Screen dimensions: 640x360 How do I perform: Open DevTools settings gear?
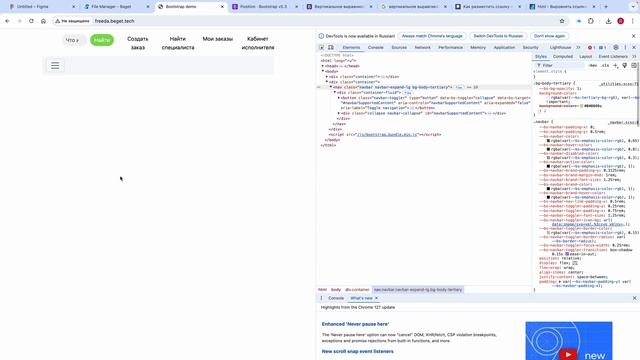(x=616, y=48)
